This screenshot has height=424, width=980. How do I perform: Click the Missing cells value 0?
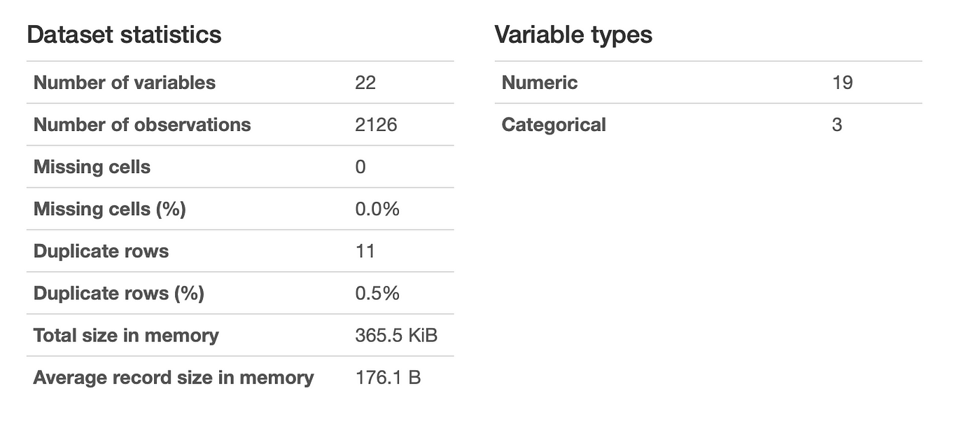pos(360,167)
